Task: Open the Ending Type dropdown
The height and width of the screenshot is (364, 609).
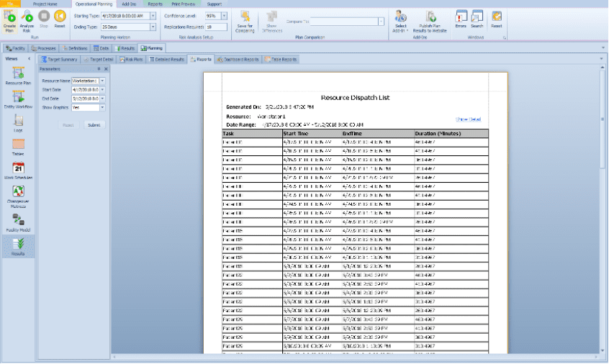Action: click(x=153, y=27)
